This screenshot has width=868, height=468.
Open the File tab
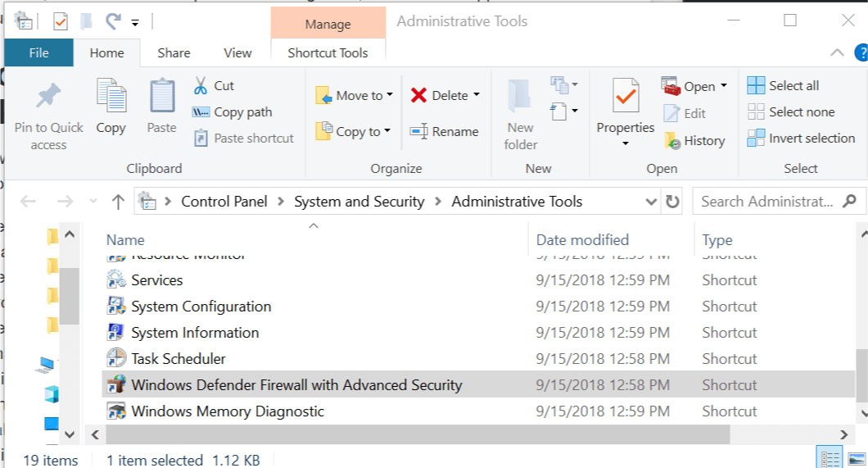click(x=38, y=52)
